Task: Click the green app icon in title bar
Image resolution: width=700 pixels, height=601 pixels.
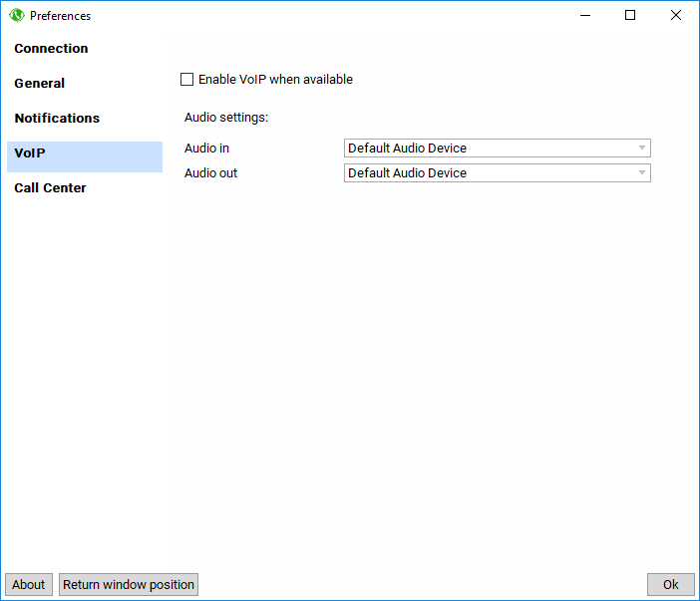Action: click(x=16, y=16)
